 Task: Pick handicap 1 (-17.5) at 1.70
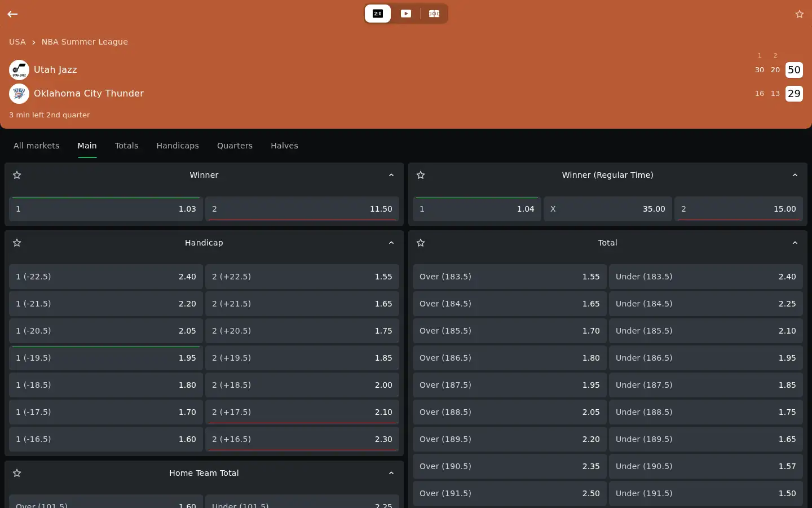click(106, 412)
